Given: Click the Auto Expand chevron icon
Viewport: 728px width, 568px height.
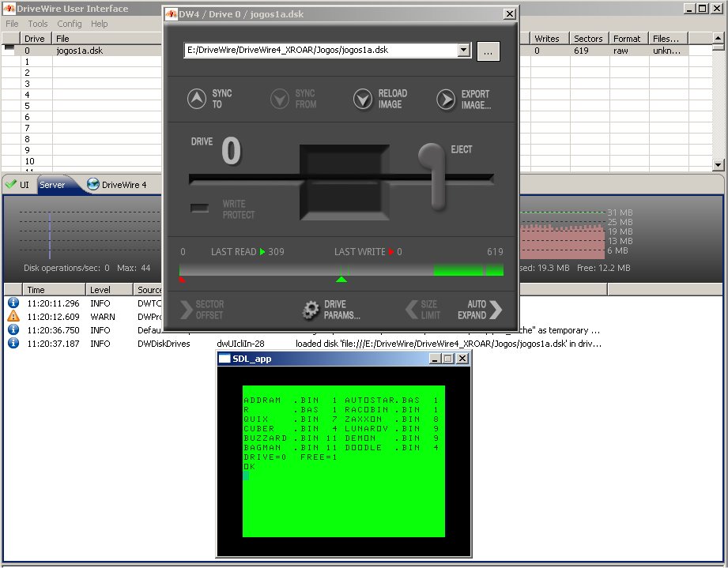Looking at the screenshot, I should tap(496, 310).
